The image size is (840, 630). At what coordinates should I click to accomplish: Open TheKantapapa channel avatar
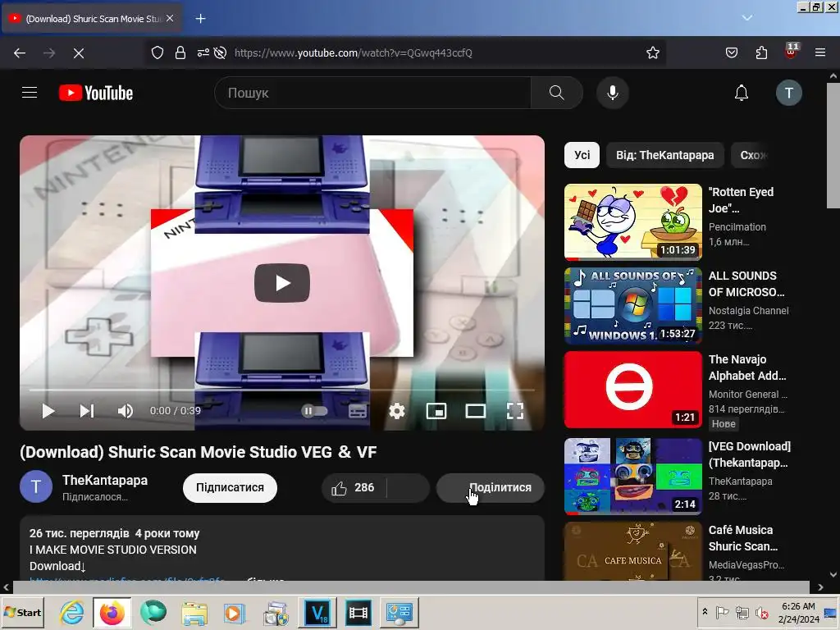36,486
